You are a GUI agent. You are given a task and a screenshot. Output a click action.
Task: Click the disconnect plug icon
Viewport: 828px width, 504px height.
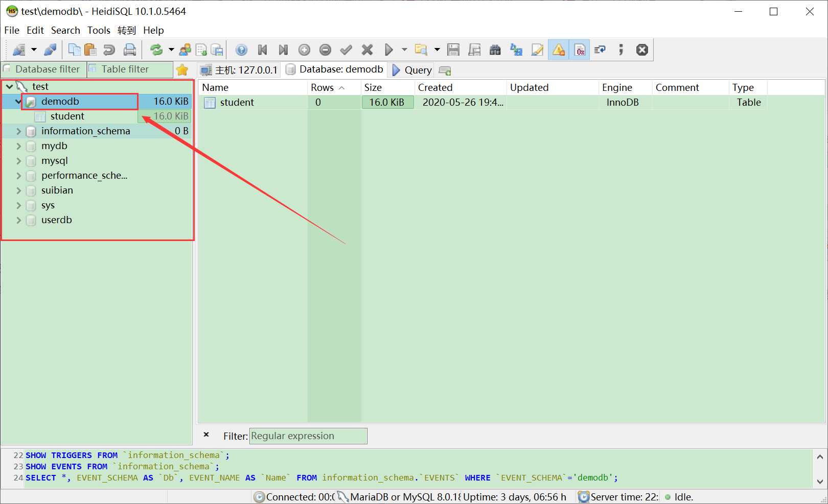pos(50,50)
